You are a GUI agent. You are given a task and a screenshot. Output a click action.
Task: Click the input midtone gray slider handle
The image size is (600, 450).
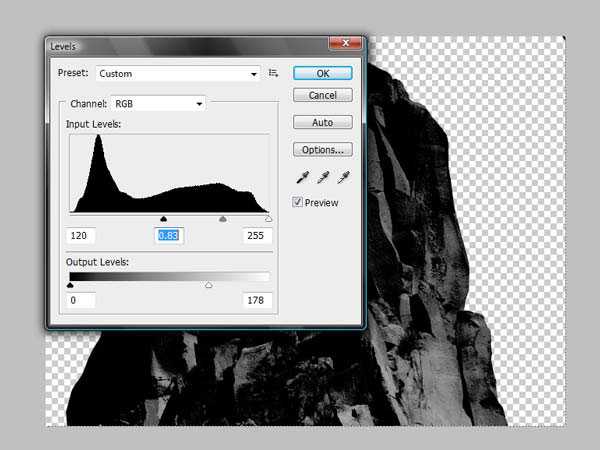[223, 219]
